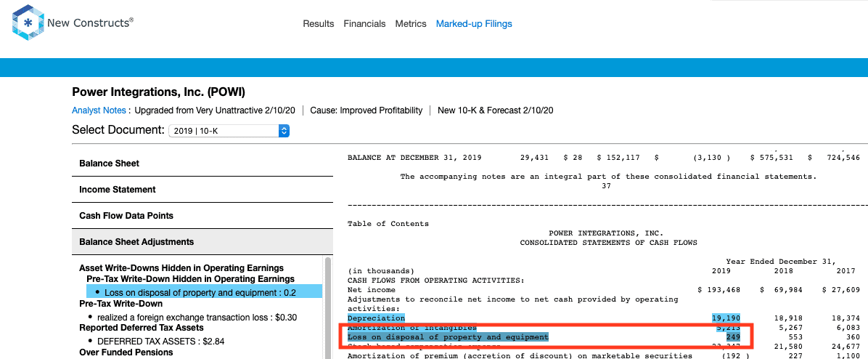Click the Asset Write-Downs Hidden in Operating Earnings heading
868x359 pixels.
181,267
